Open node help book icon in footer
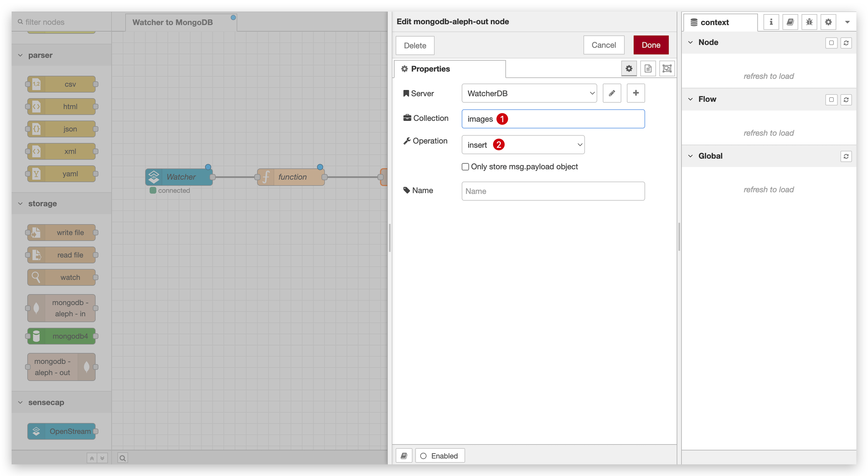 [x=404, y=456]
